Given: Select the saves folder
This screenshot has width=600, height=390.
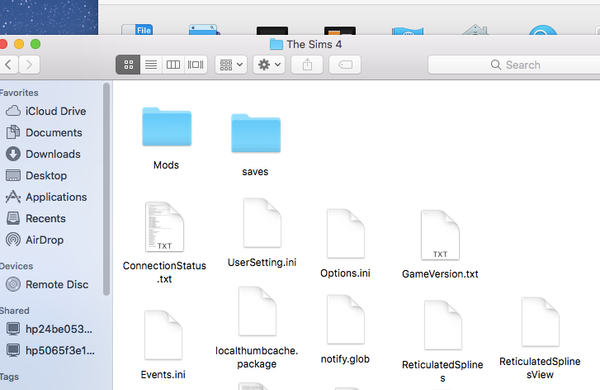Looking at the screenshot, I should pyautogui.click(x=256, y=133).
